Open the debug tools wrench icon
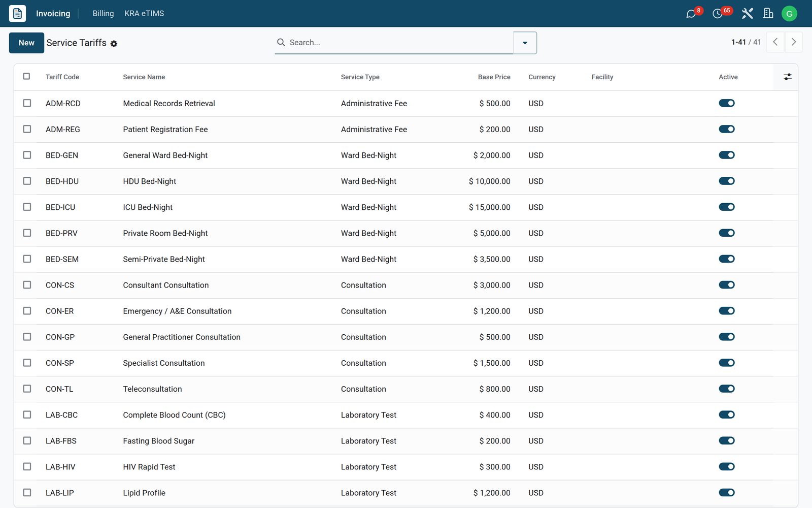 pos(747,14)
